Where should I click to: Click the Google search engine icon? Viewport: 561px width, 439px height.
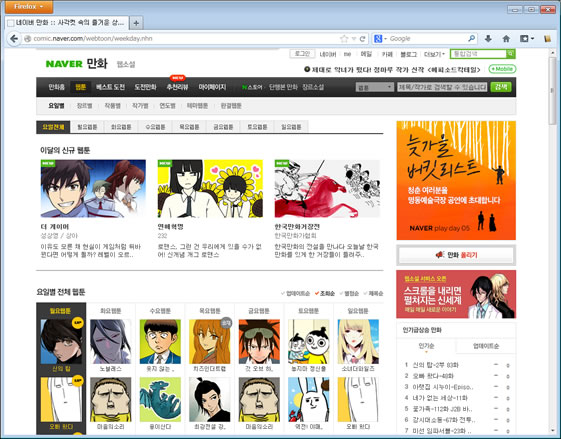[378, 39]
